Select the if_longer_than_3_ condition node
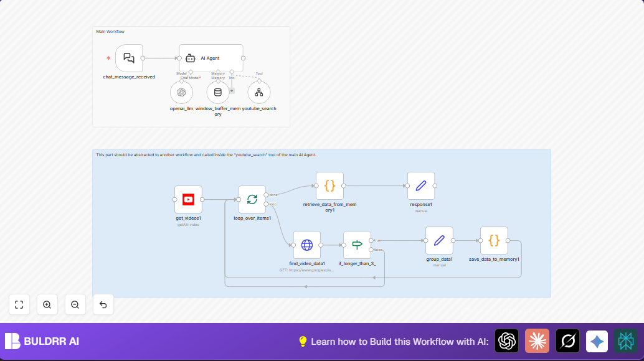The height and width of the screenshot is (361, 644). 357,245
